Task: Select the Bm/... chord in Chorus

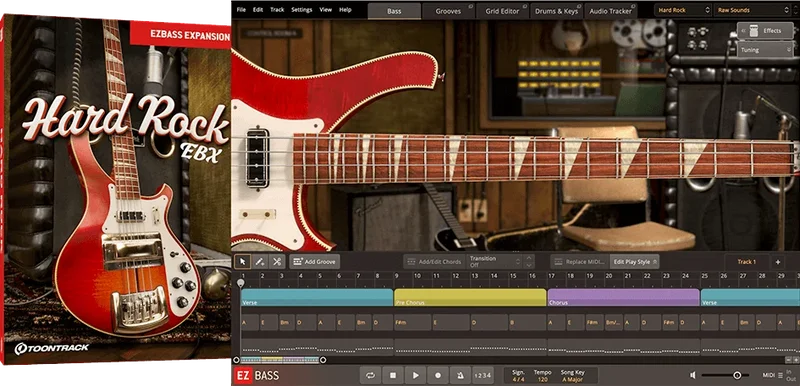Action: click(613, 322)
